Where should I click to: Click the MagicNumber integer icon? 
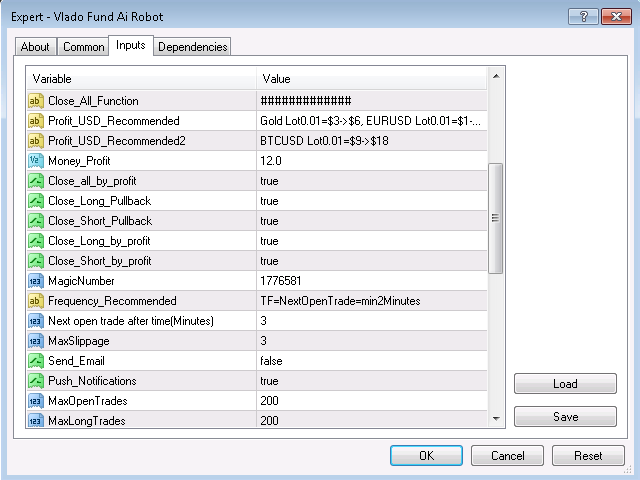coord(36,281)
